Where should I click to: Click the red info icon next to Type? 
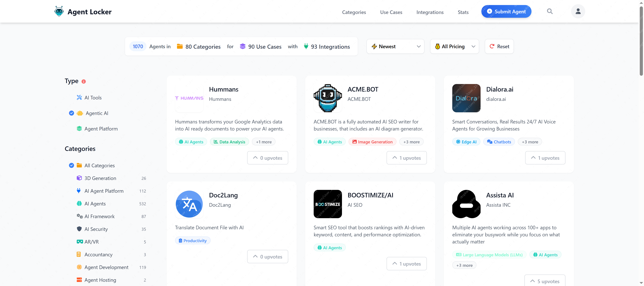pyautogui.click(x=84, y=81)
